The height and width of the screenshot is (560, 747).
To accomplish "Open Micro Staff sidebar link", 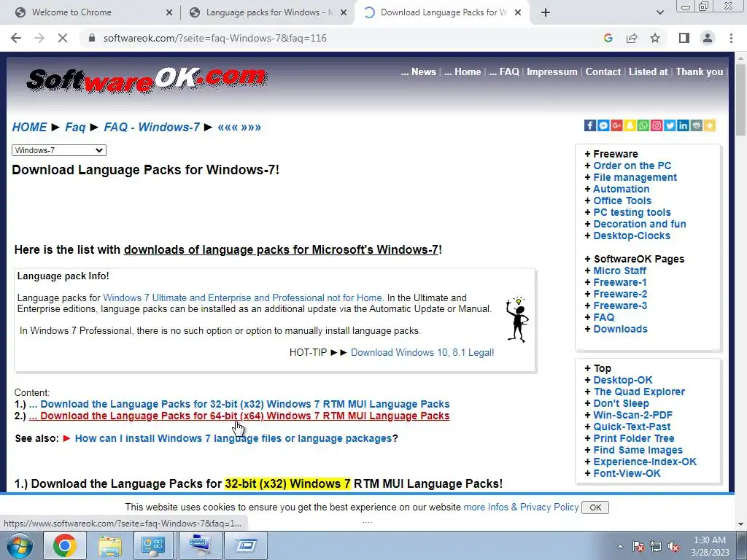I will tap(620, 271).
